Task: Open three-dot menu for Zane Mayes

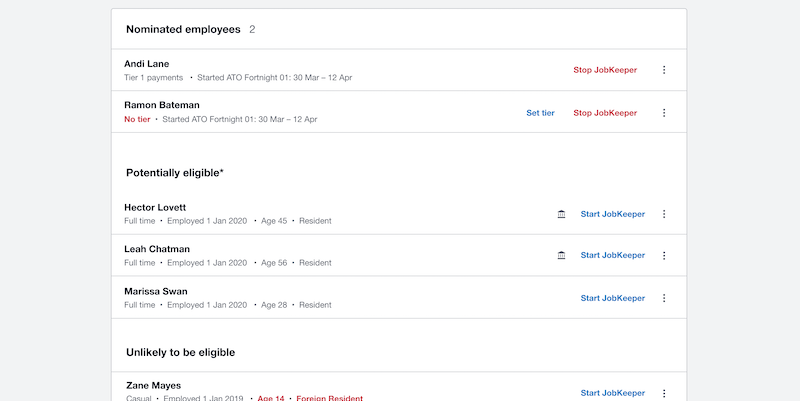Action: coord(664,393)
